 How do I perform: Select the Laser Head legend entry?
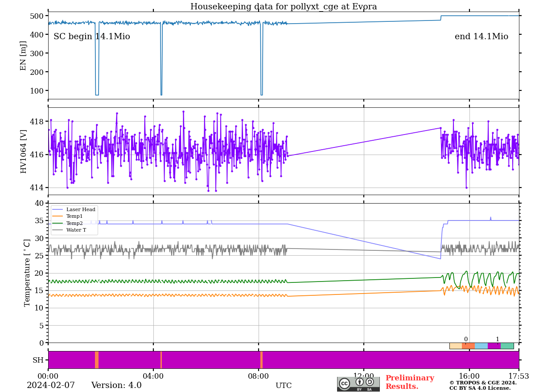tap(74, 209)
